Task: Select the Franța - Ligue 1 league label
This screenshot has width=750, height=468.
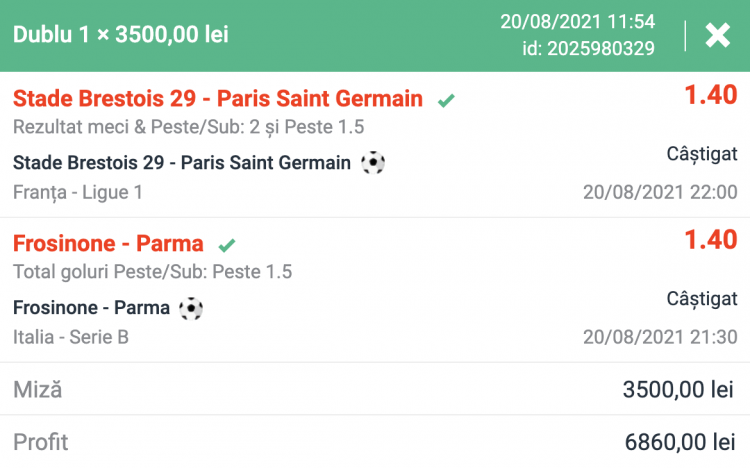Action: pos(85,192)
